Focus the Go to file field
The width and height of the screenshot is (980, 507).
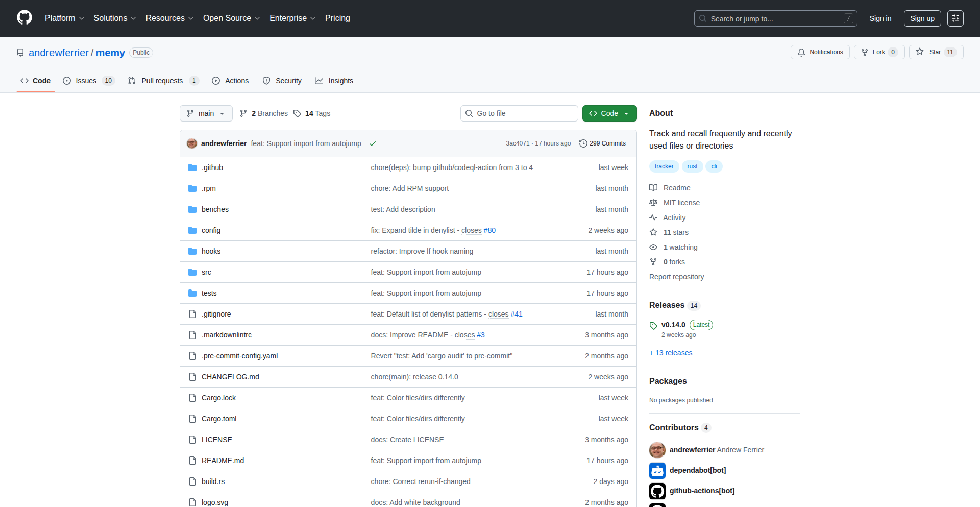(519, 113)
